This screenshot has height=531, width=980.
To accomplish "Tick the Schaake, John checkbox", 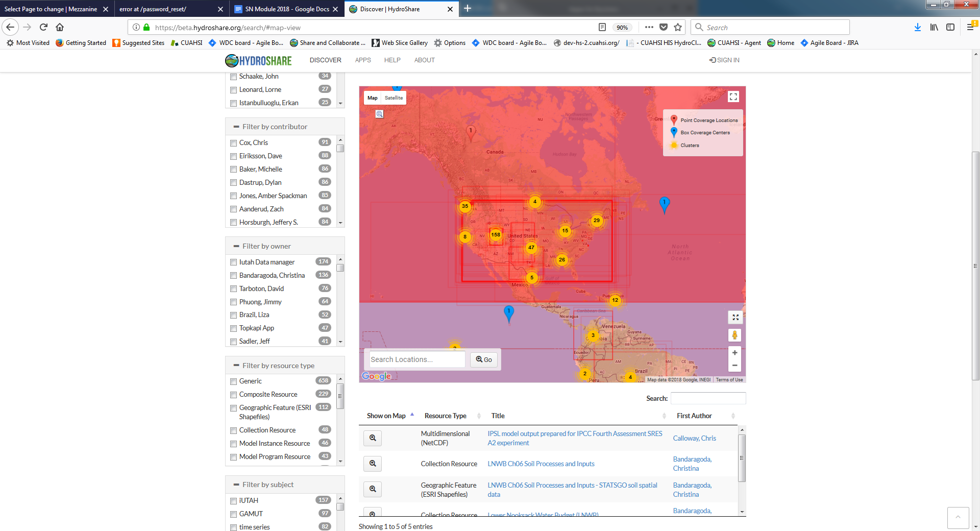I will [x=233, y=77].
